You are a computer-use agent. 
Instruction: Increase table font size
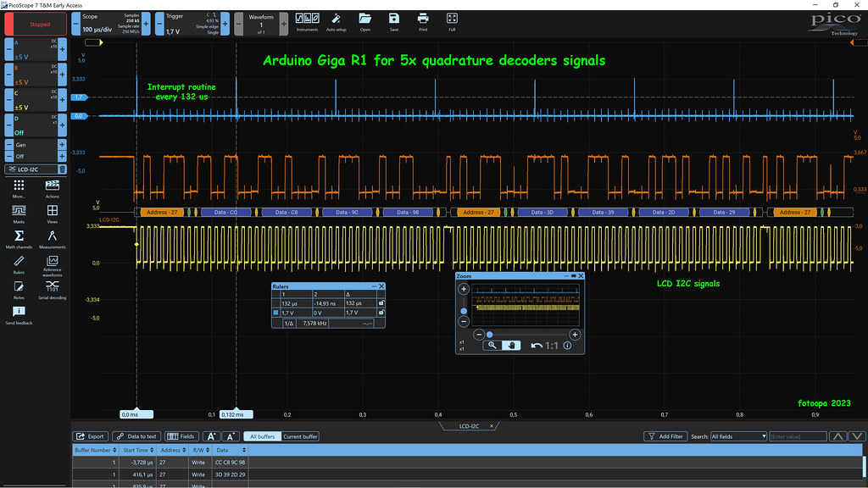(x=211, y=436)
